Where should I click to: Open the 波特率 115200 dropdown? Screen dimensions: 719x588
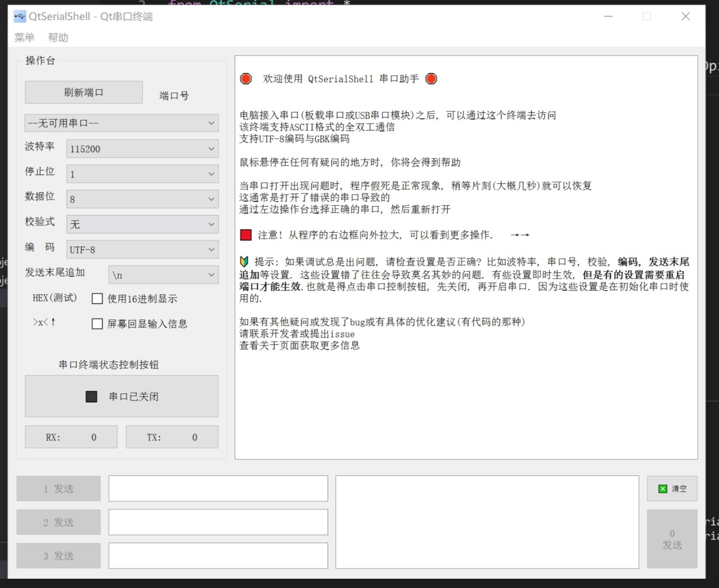143,149
